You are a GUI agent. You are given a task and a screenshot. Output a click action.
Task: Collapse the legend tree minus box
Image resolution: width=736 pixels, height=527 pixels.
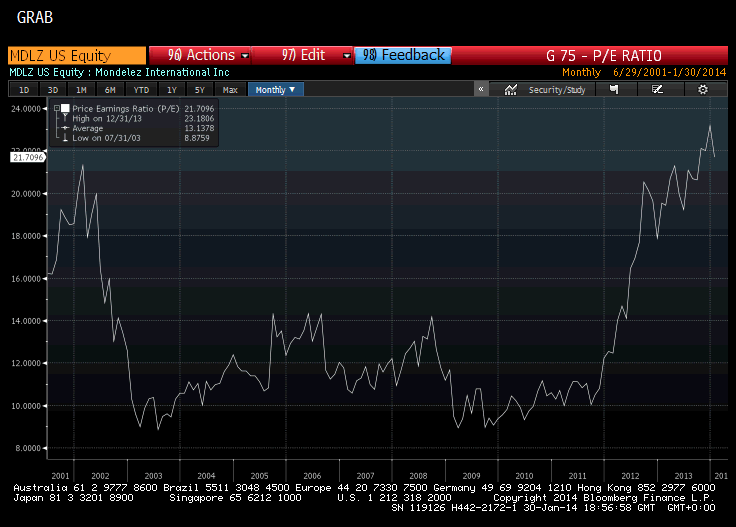coord(57,108)
